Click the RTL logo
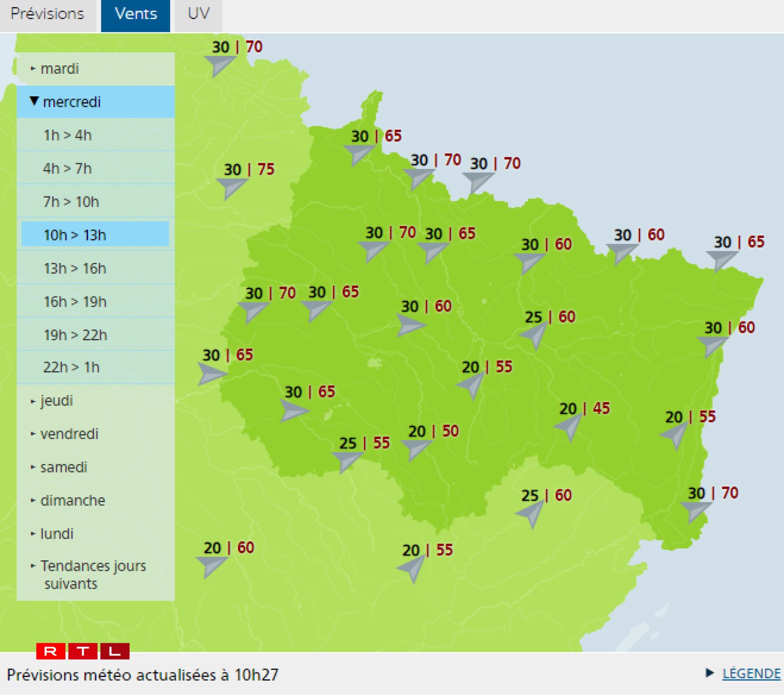The image size is (784, 696). point(83,651)
